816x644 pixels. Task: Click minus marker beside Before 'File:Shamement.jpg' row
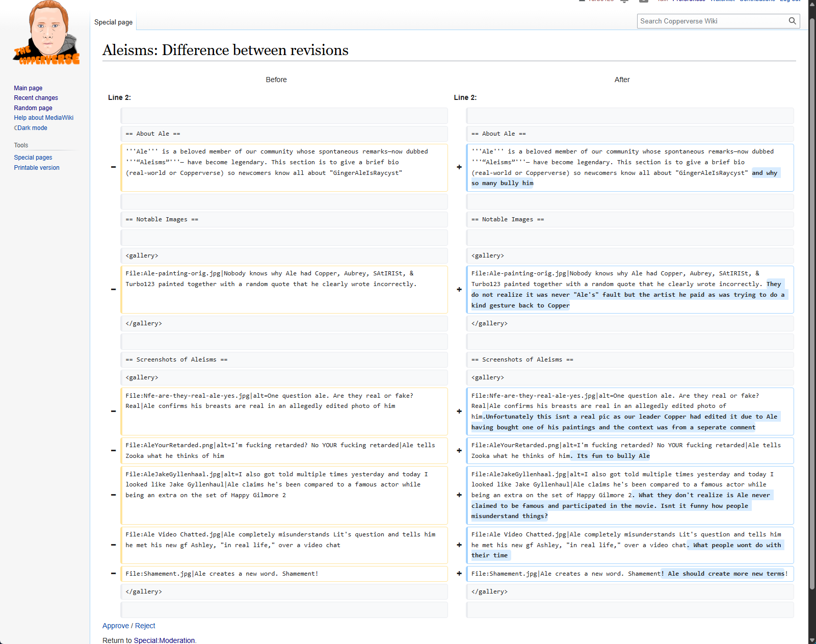click(x=113, y=574)
